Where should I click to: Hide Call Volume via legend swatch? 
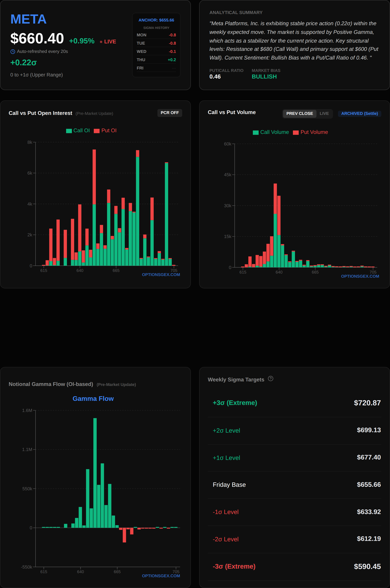256,133
